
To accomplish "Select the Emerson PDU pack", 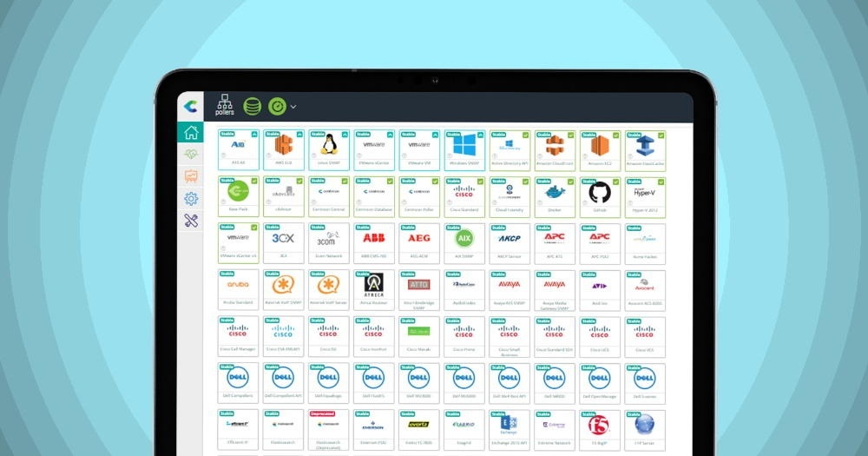I will [x=374, y=430].
